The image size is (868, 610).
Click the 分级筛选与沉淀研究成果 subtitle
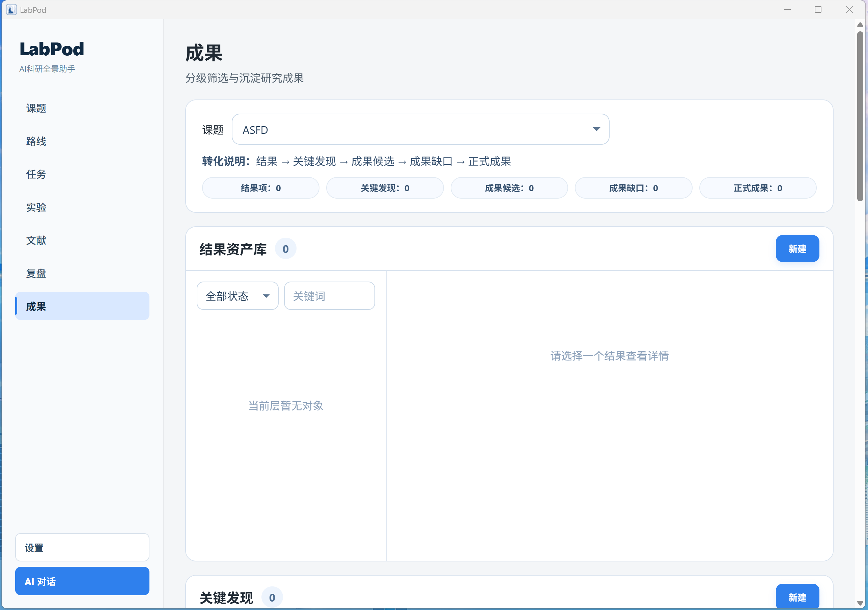coord(245,78)
